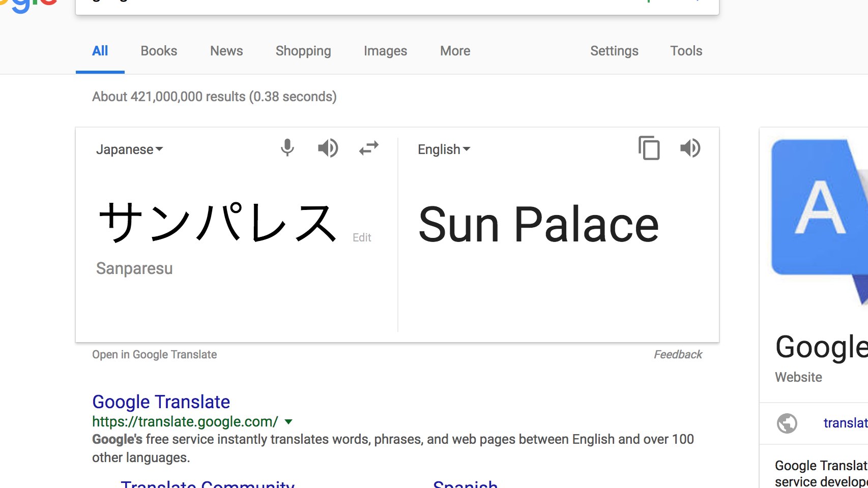Click the microphone voice input icon
Screen dimensions: 868x488
pyautogui.click(x=287, y=148)
